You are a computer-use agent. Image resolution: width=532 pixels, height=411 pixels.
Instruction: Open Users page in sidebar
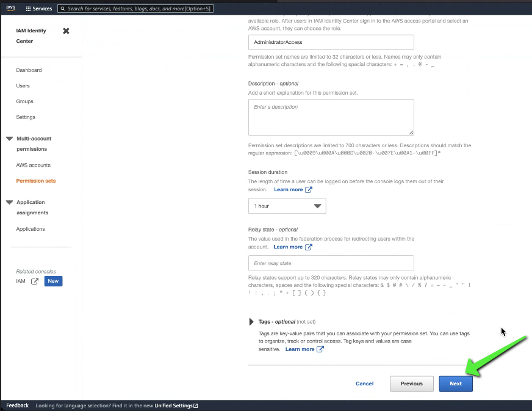(x=23, y=85)
